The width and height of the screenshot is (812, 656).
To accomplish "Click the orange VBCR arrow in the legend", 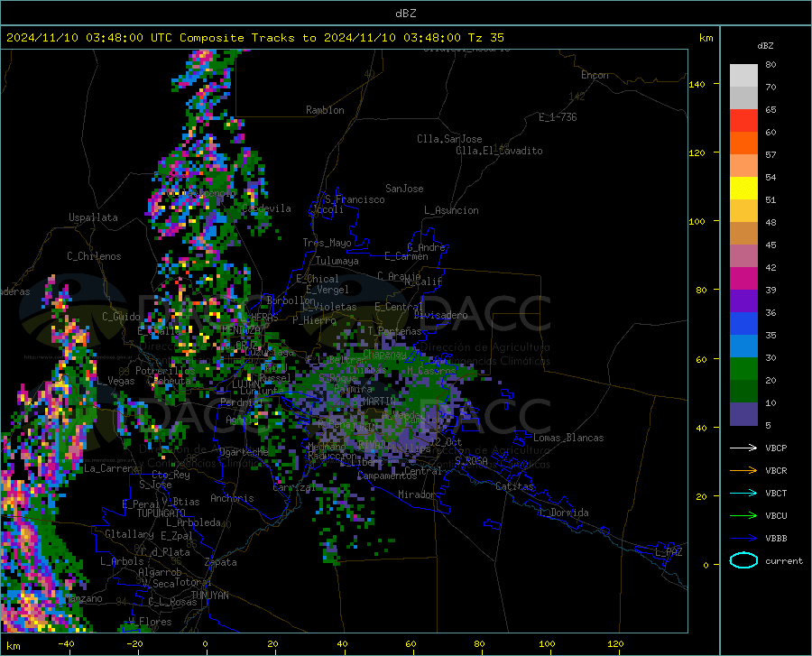I will pyautogui.click(x=743, y=470).
